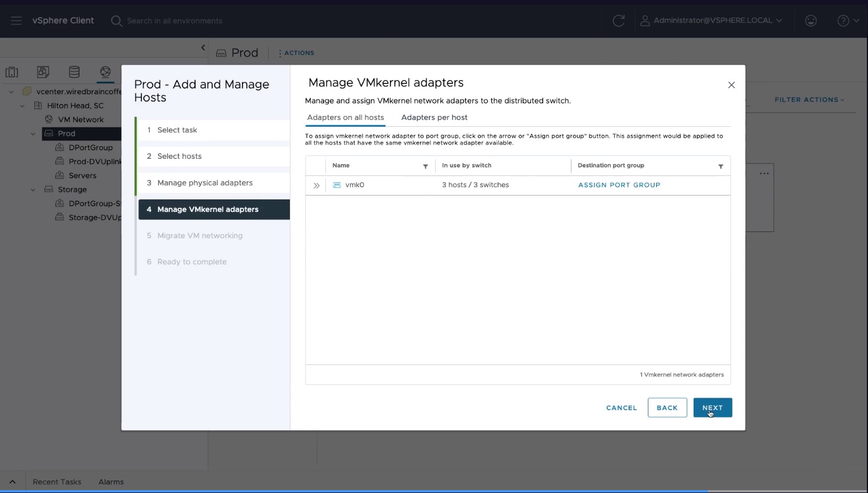Open the feedback smiley icon
868x493 pixels.
[x=810, y=21]
